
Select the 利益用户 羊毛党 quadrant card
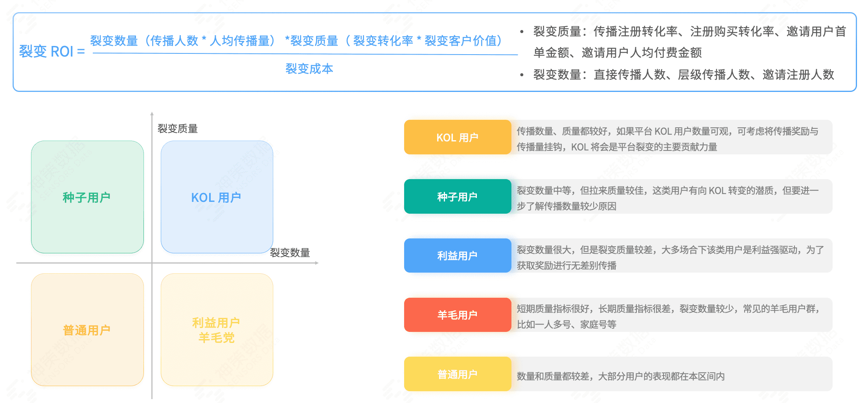217,330
